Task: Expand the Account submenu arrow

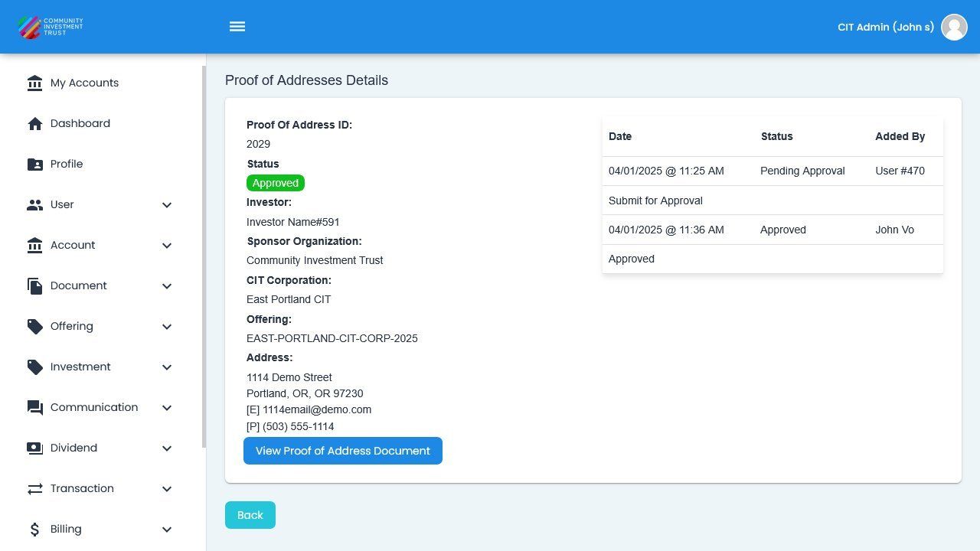Action: (167, 246)
